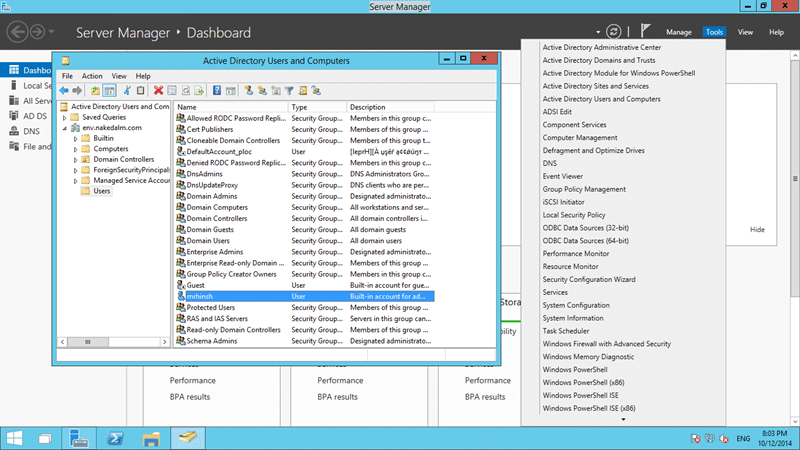Open Group Policy Management from Tools
This screenshot has height=450, width=800.
584,189
